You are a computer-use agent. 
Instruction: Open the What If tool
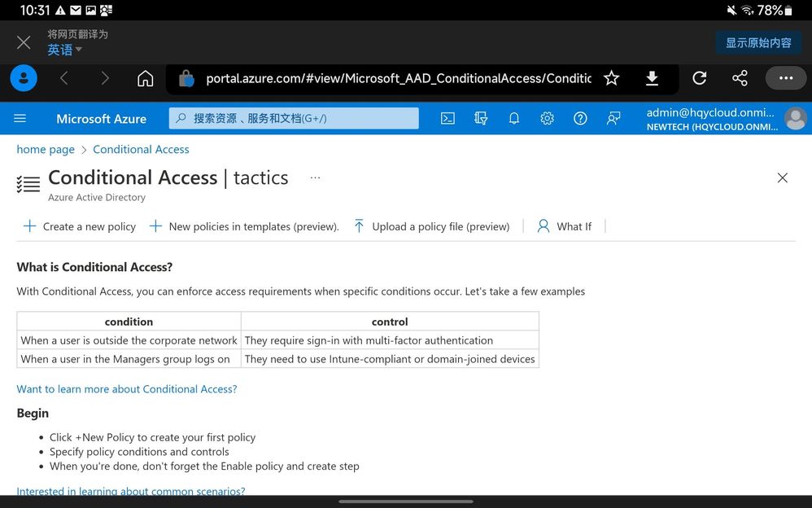[x=564, y=226]
